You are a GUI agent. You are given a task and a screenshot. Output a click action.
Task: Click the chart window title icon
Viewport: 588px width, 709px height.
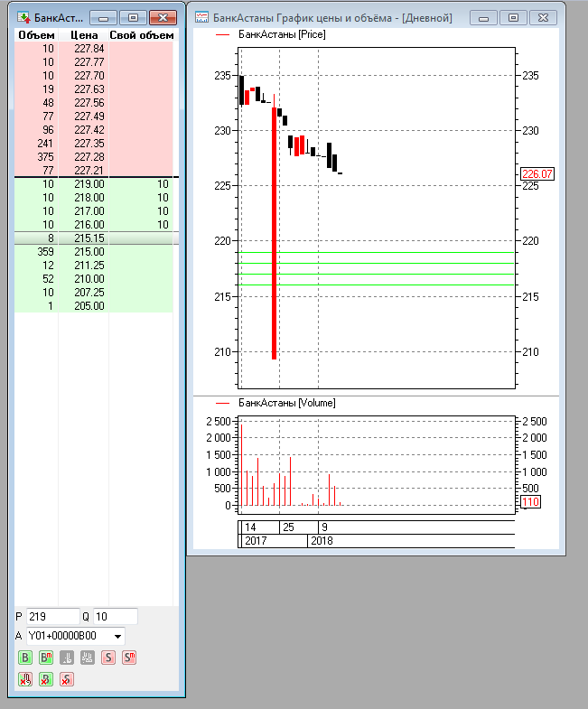[x=201, y=18]
